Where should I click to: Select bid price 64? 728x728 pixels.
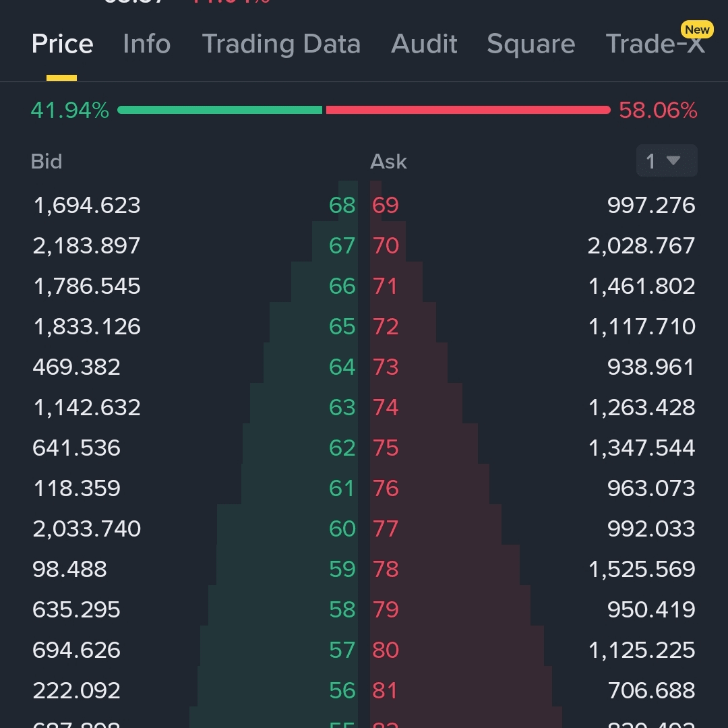coord(342,367)
